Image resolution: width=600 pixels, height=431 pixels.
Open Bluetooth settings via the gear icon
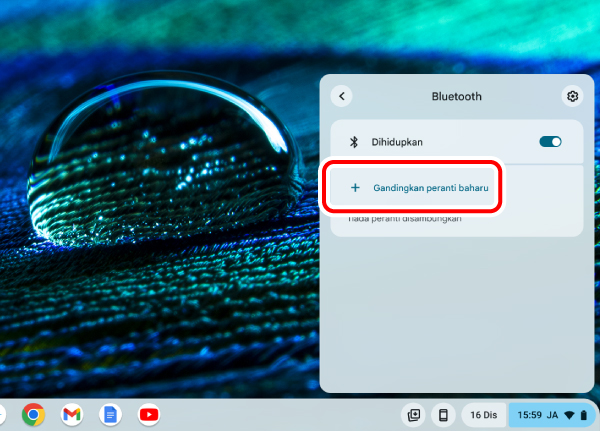tap(572, 96)
